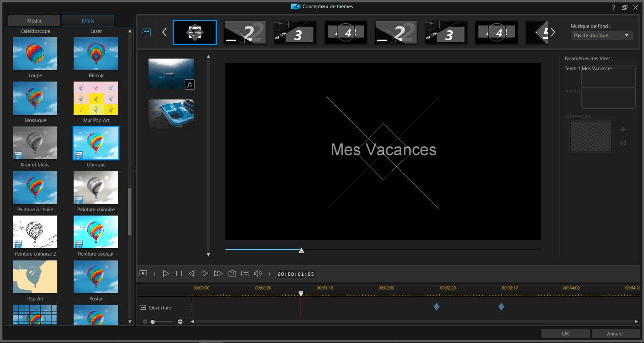Open the volume control icon
This screenshot has width=644, height=343.
(258, 273)
